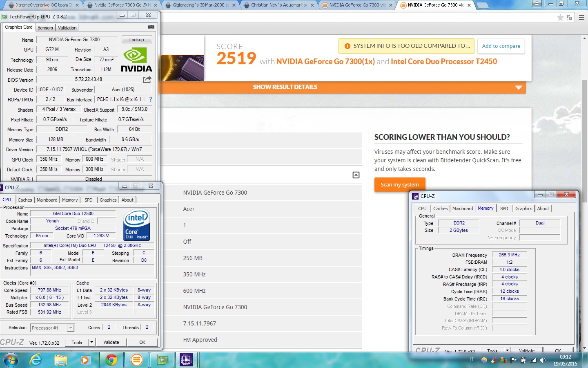Open Sensors tab in GPU-Z
The width and height of the screenshot is (588, 368).
(45, 28)
